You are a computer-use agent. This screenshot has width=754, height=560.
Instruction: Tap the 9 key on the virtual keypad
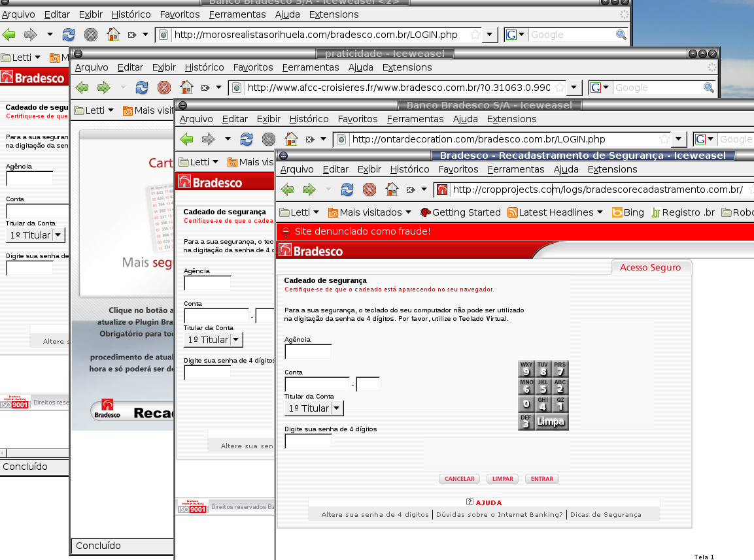[526, 369]
